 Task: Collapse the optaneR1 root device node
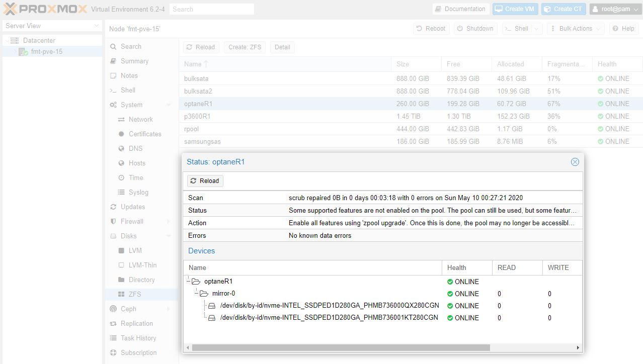tap(189, 282)
